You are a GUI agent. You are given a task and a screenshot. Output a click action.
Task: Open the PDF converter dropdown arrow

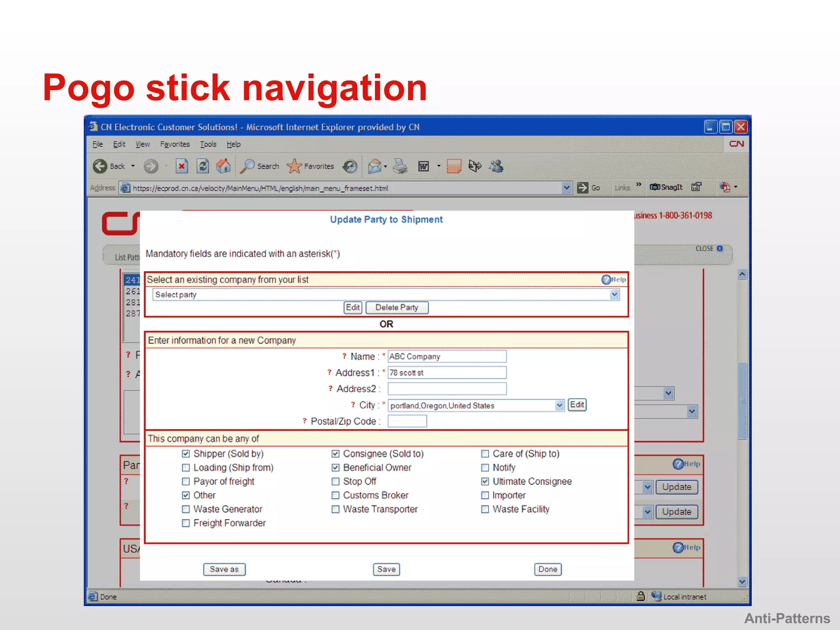(736, 187)
